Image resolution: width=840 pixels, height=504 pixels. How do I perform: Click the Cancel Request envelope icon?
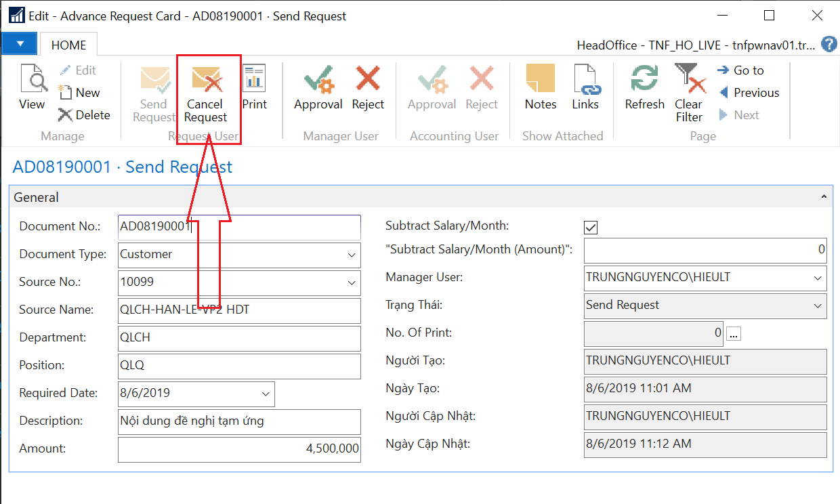click(207, 79)
